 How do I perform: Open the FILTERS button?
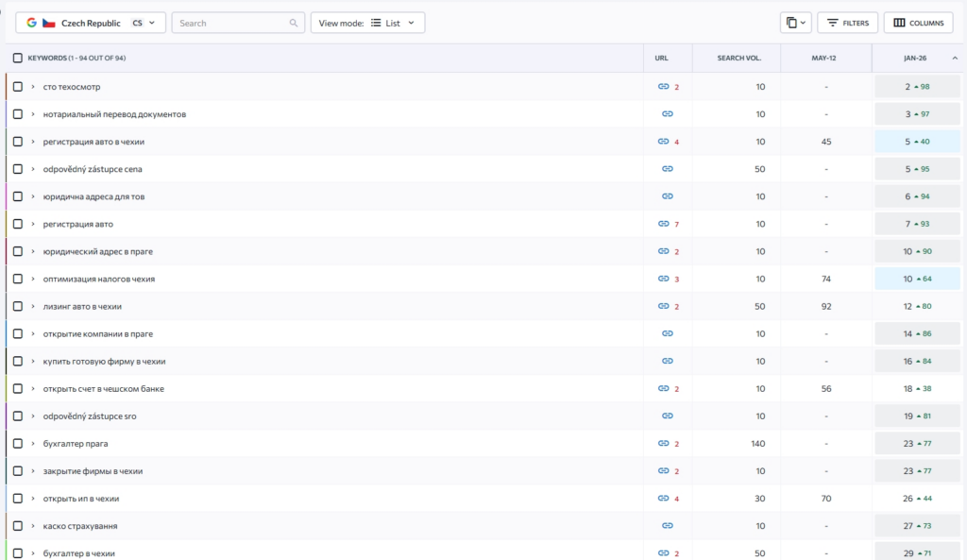coord(847,23)
